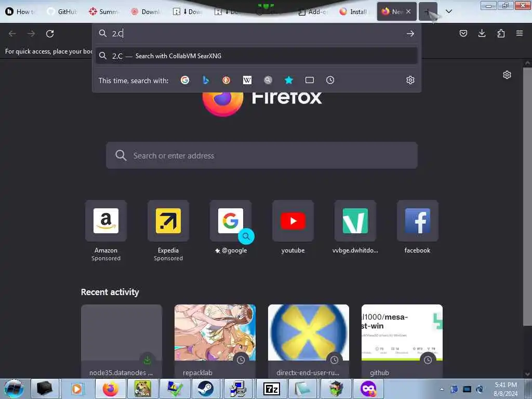
Task: Open the Firefox hamburger menu
Action: 520,33
